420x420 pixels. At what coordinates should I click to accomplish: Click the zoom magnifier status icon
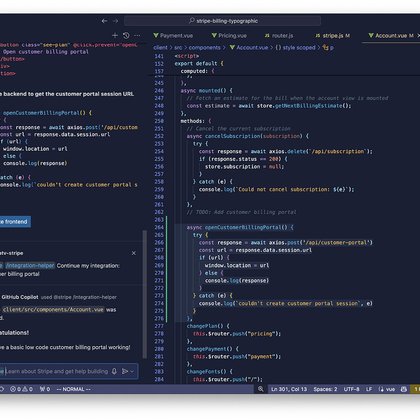point(261,389)
